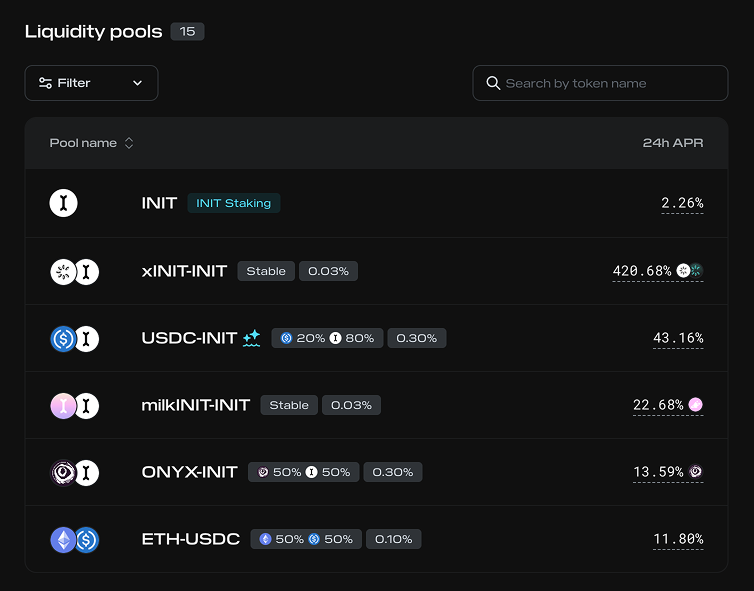
Task: Click reward icon beside 22.68% APR
Action: pyautogui.click(x=696, y=405)
